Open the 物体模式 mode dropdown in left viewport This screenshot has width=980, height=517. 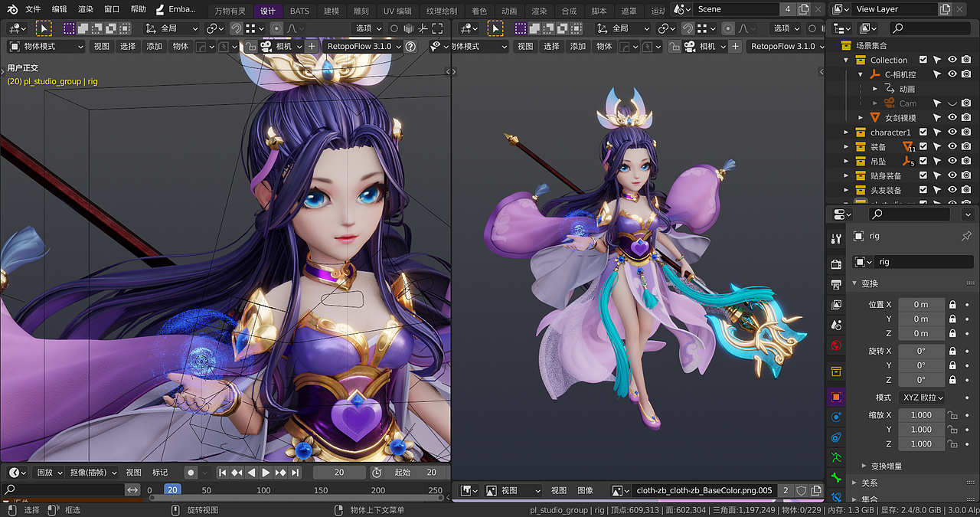coord(45,46)
